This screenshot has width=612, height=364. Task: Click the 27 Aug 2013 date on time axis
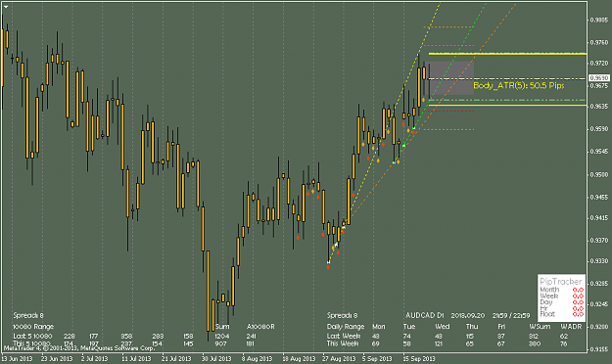[x=339, y=358]
